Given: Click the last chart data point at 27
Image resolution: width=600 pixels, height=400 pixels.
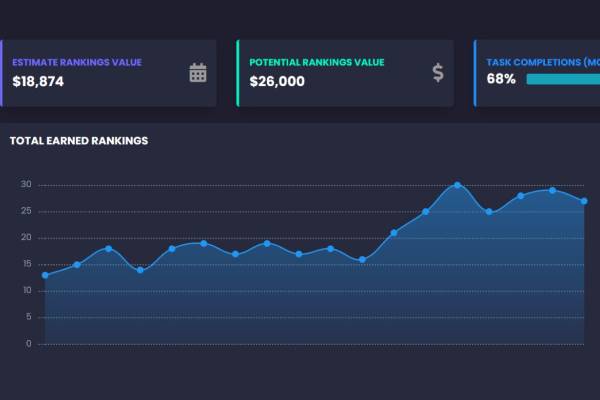Looking at the screenshot, I should click(x=584, y=201).
